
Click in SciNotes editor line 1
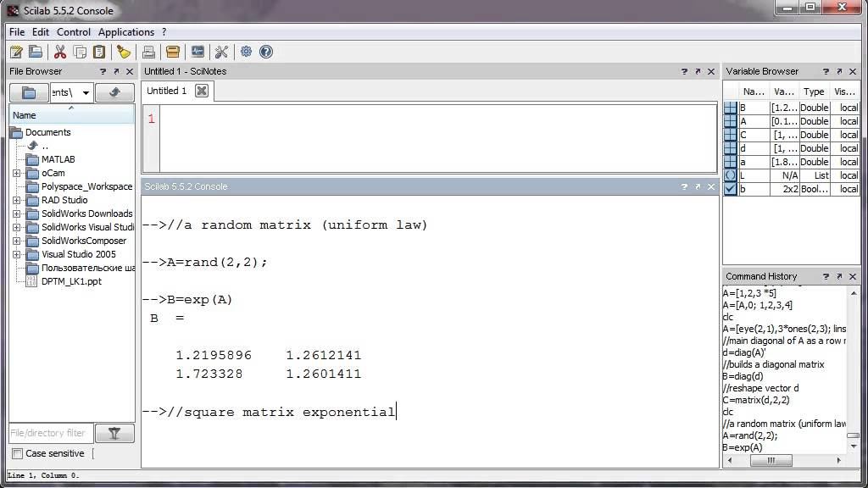pyautogui.click(x=437, y=119)
